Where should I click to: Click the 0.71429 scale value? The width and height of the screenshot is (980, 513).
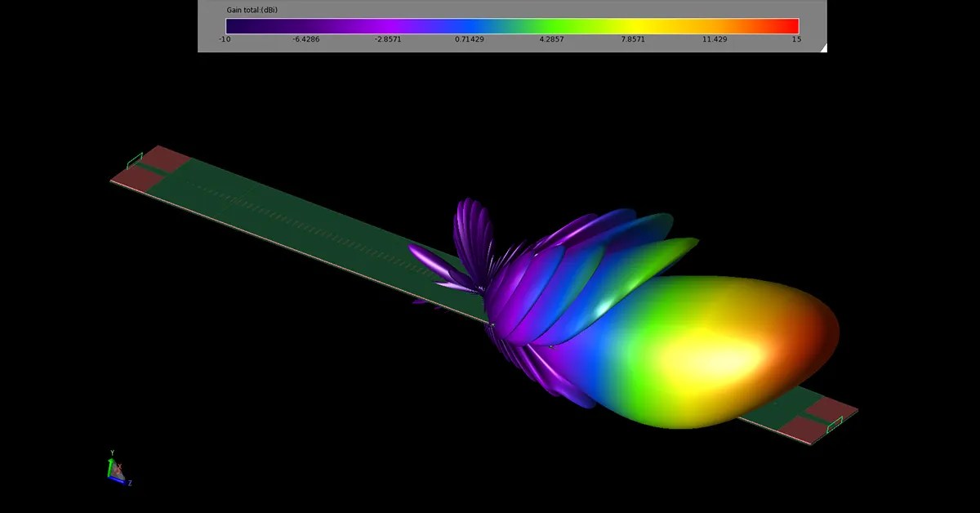click(470, 39)
